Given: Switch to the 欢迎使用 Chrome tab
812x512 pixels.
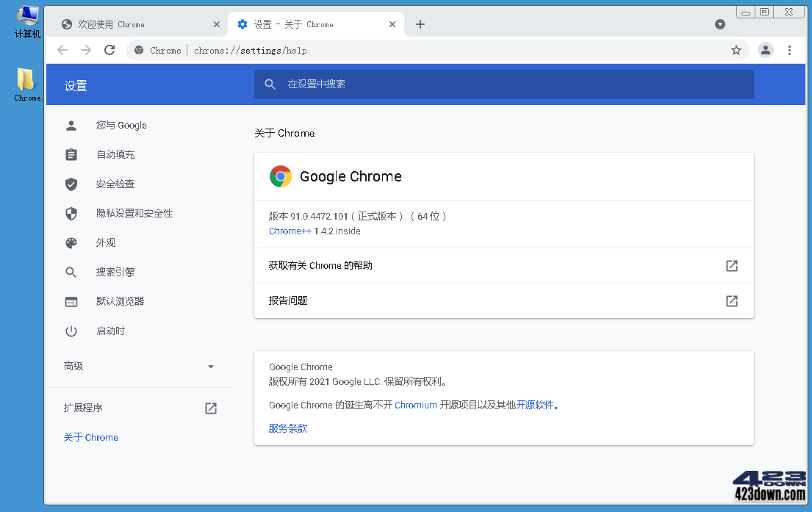Looking at the screenshot, I should click(x=140, y=24).
